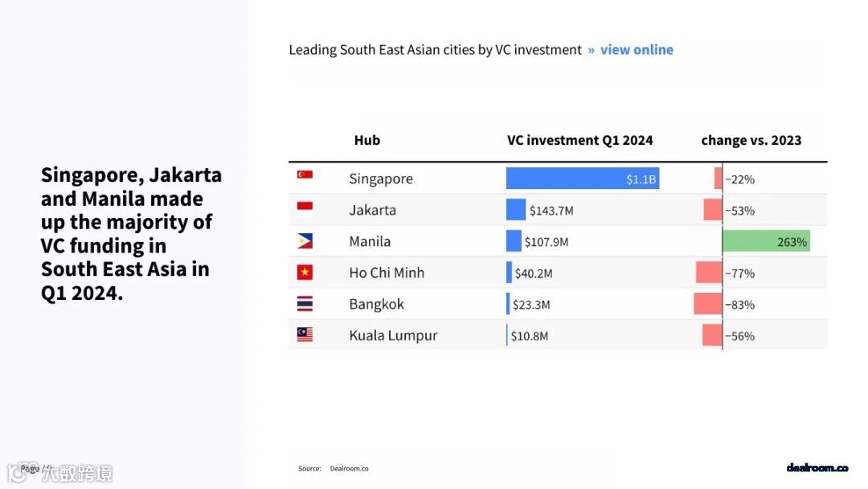This screenshot has width=868, height=489.
Task: Click the Kuala Lumpur row label
Action: (x=393, y=335)
